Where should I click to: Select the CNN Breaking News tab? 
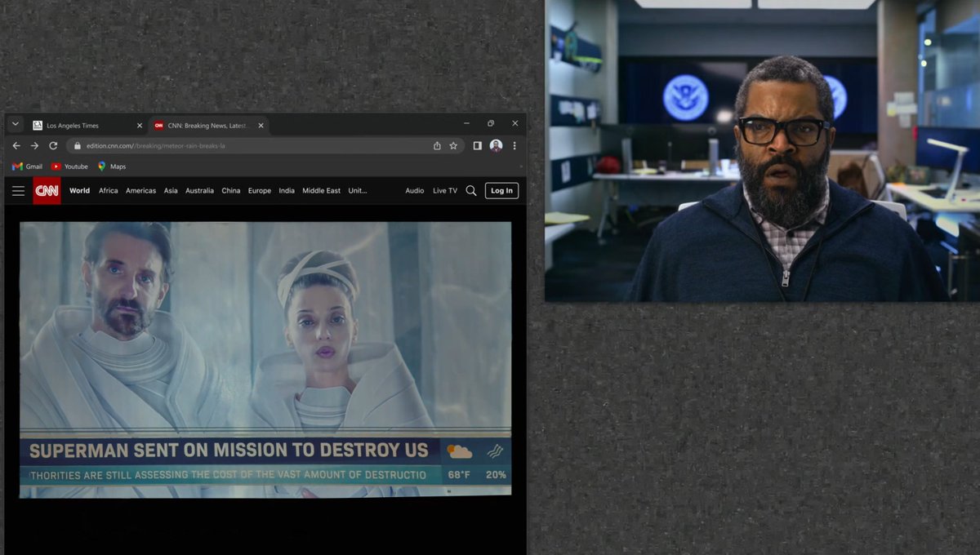[209, 125]
